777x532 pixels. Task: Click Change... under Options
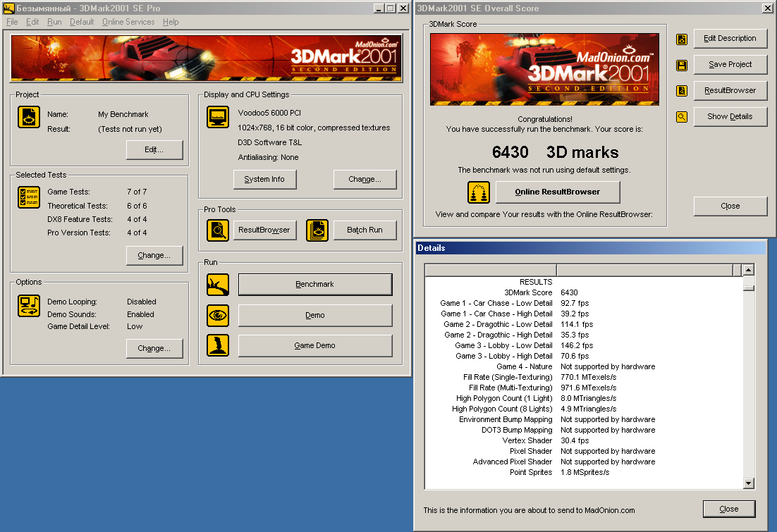tap(154, 349)
